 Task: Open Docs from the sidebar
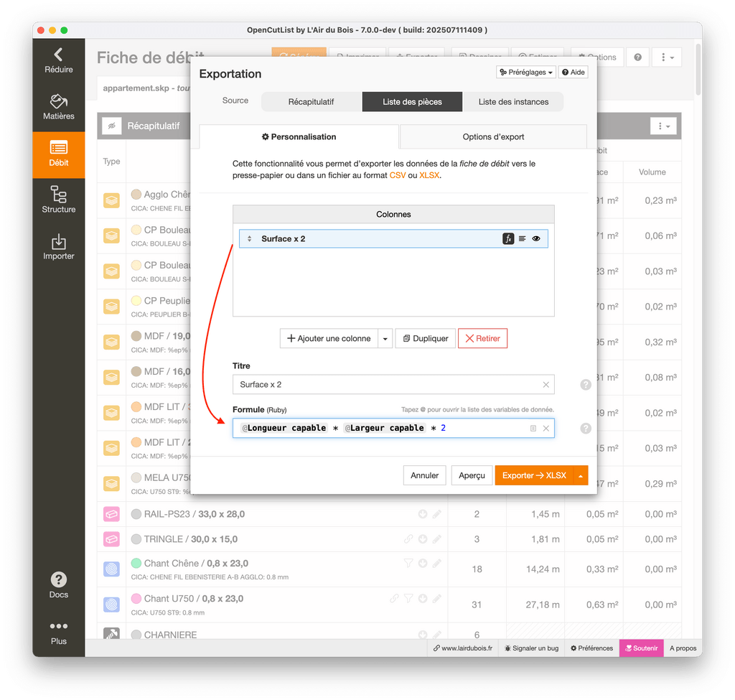tap(59, 585)
